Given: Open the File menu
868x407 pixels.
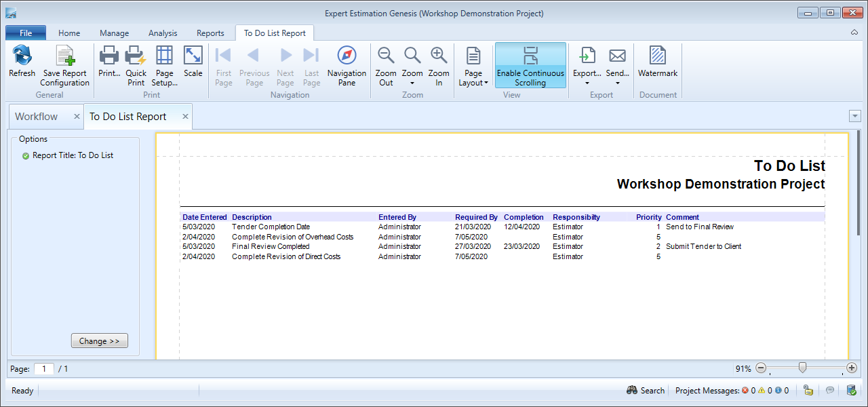Looking at the screenshot, I should 26,33.
